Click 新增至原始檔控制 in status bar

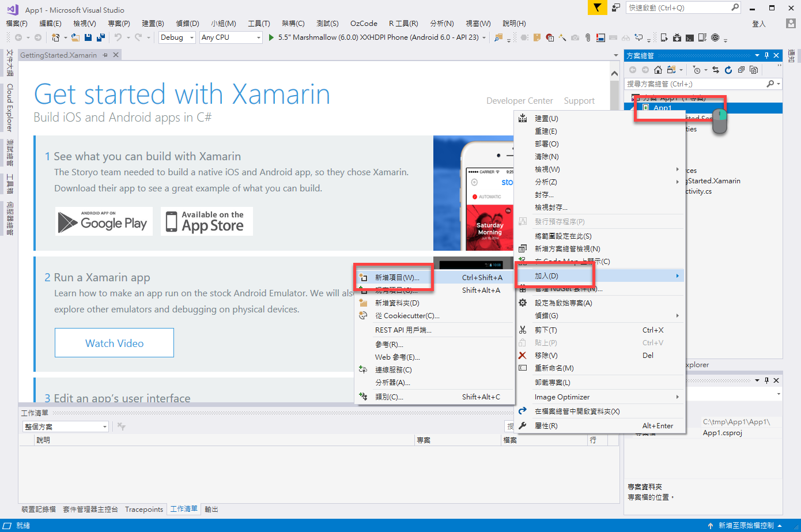coord(746,526)
